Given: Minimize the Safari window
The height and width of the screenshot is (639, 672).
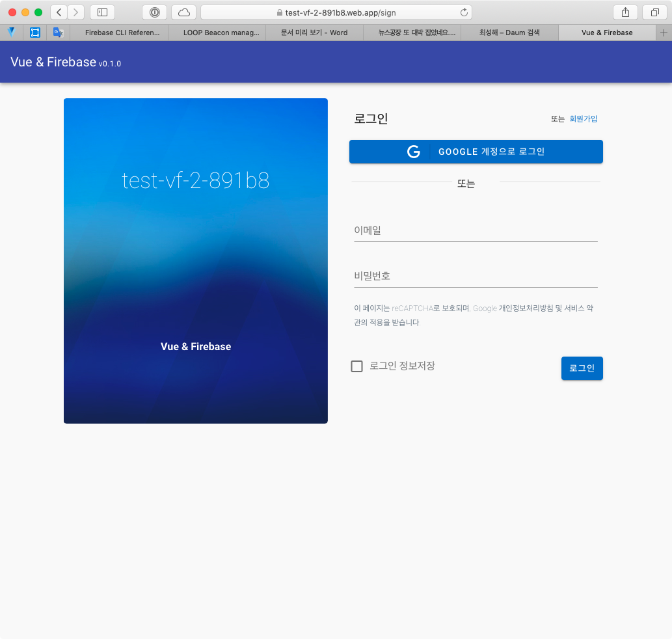Looking at the screenshot, I should (25, 12).
